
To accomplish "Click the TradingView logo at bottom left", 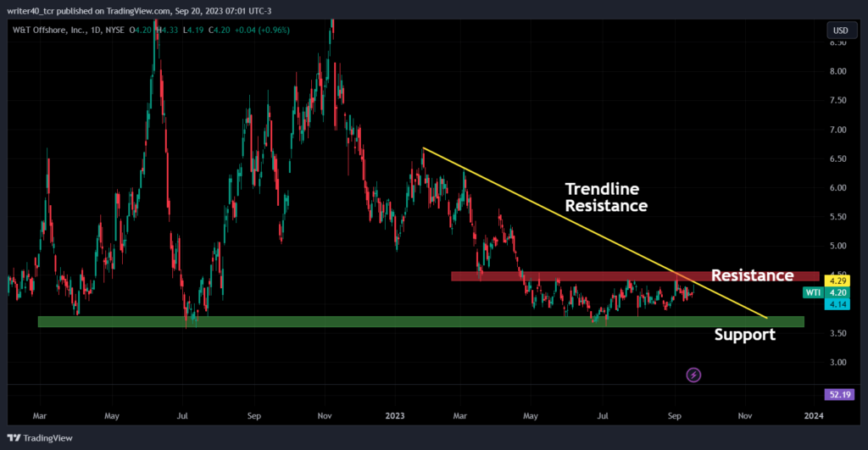I will (x=40, y=438).
